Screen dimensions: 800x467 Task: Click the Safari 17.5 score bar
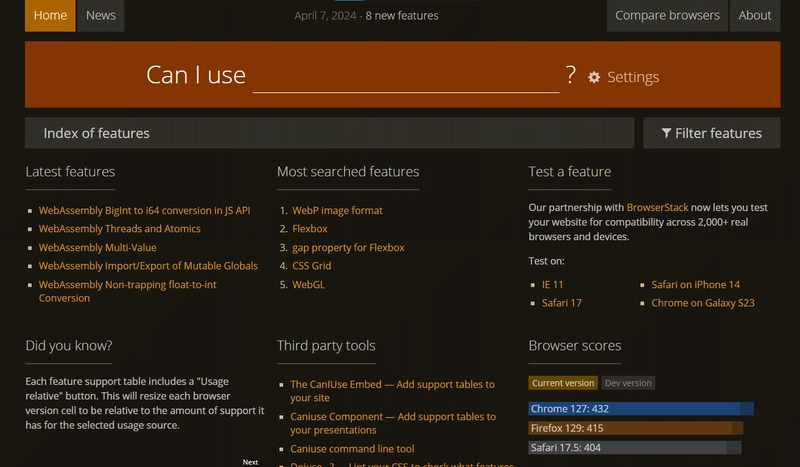tap(635, 448)
